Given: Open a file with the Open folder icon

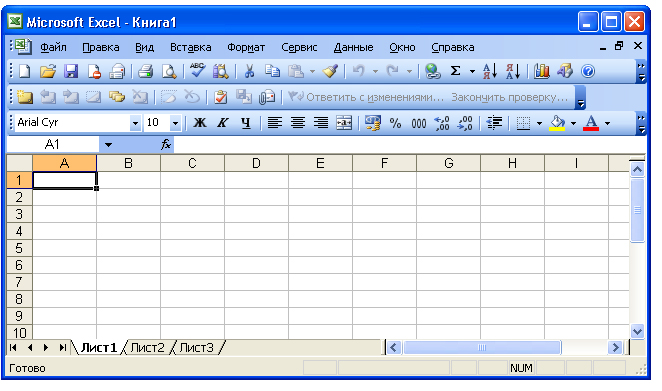Looking at the screenshot, I should (x=48, y=71).
